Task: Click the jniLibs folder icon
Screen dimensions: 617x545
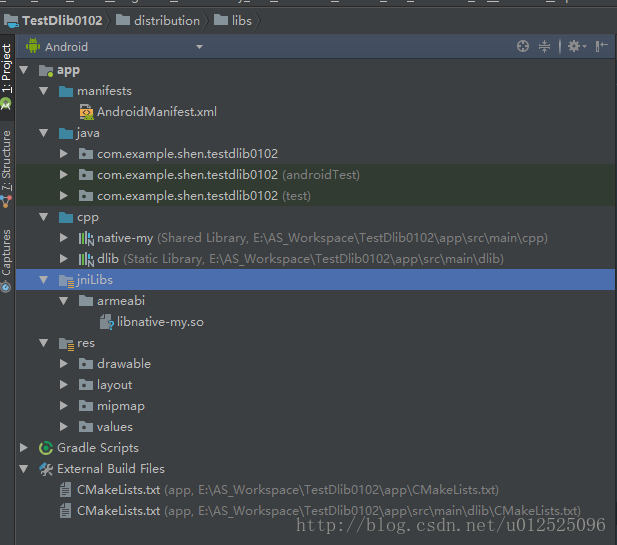Action: click(x=66, y=281)
